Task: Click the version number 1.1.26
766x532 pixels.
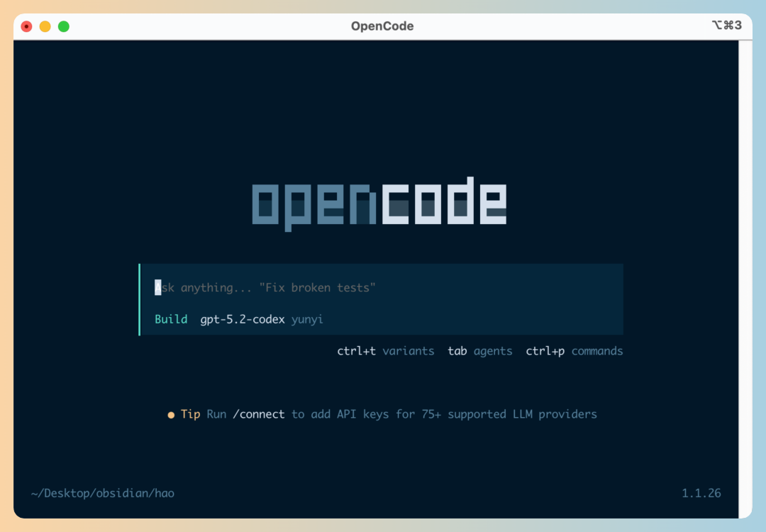Action: point(701,492)
